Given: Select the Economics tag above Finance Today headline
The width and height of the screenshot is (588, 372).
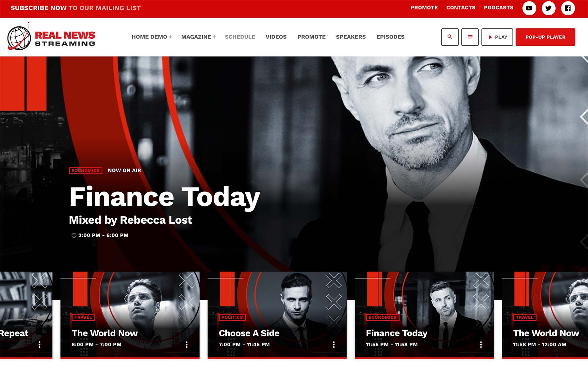Looking at the screenshot, I should coord(86,170).
